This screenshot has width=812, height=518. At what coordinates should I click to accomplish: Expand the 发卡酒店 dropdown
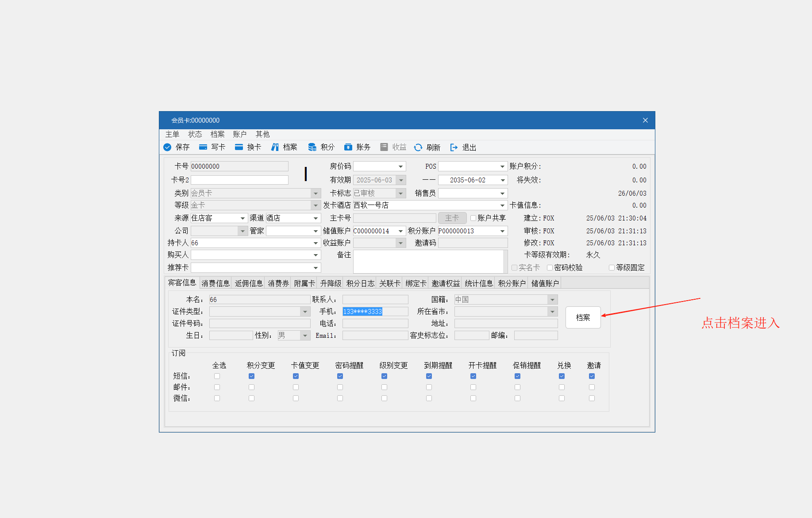[x=502, y=205]
